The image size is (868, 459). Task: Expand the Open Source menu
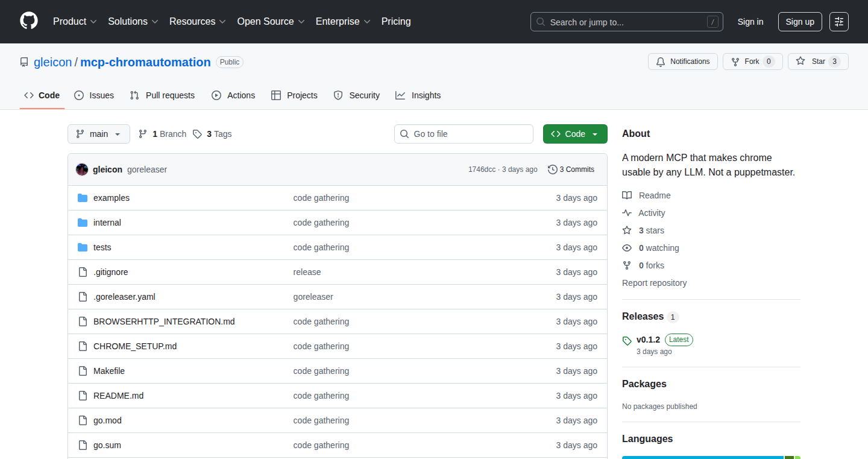click(271, 22)
